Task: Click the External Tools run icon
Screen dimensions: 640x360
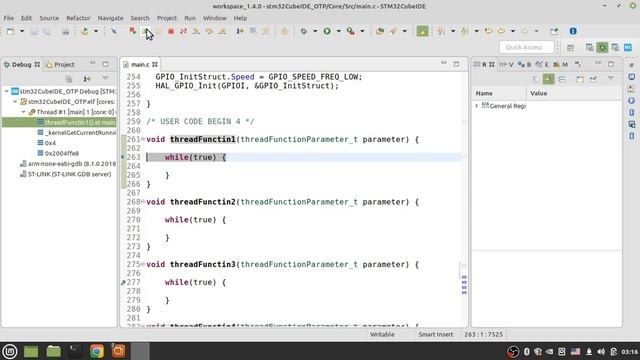Action: coord(350,31)
